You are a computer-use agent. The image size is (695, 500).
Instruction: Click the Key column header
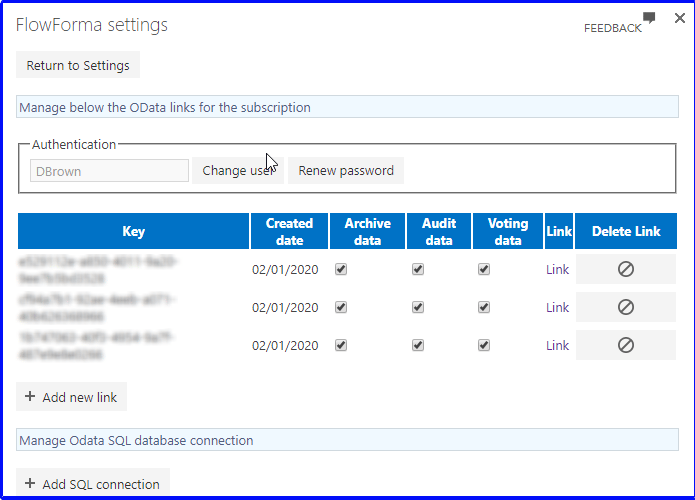coord(133,231)
